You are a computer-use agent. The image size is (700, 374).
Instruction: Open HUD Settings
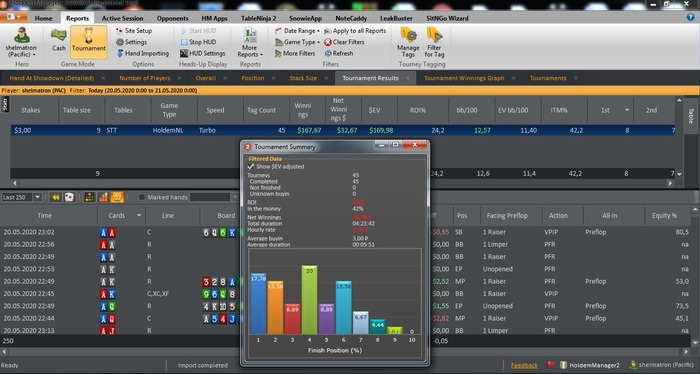(202, 53)
